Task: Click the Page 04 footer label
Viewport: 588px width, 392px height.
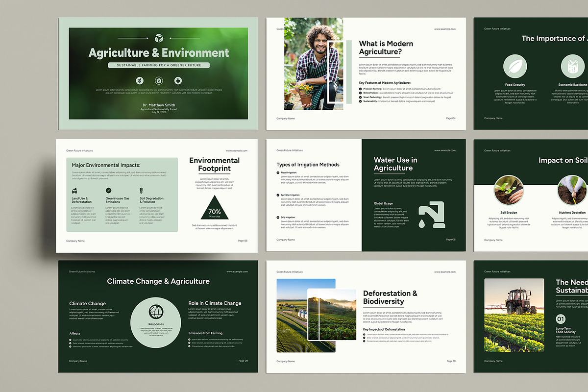Action: pos(451,118)
